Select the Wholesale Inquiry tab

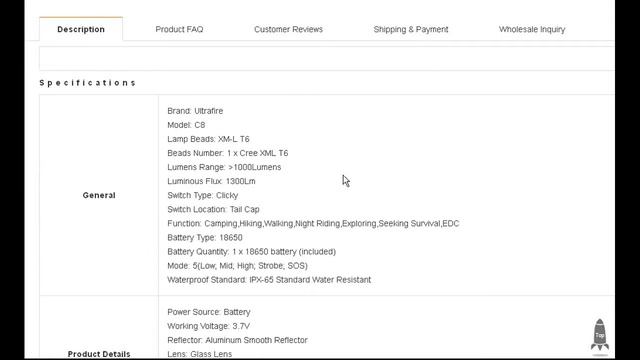(532, 29)
